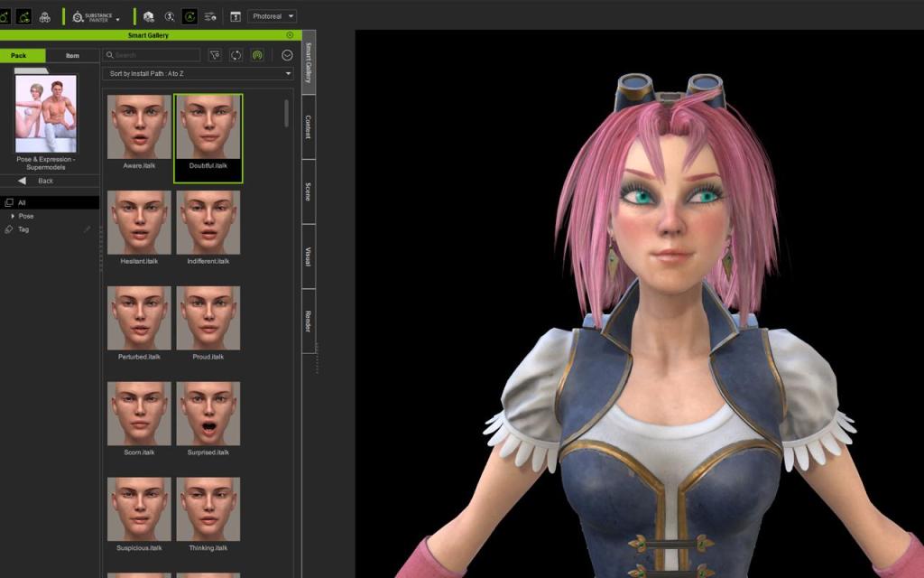Click the filter icon beside the search box
Viewport: 924px width, 578px height.
pyautogui.click(x=215, y=55)
